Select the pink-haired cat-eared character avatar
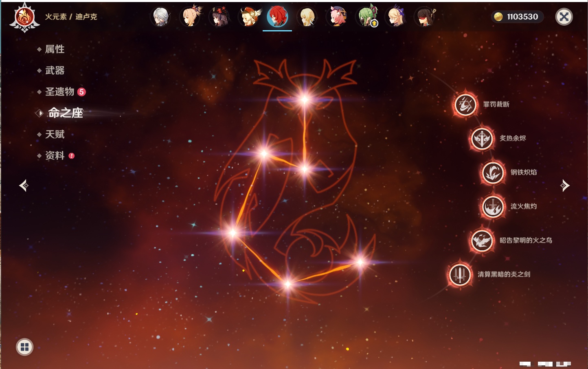The width and height of the screenshot is (588, 369). 337,17
